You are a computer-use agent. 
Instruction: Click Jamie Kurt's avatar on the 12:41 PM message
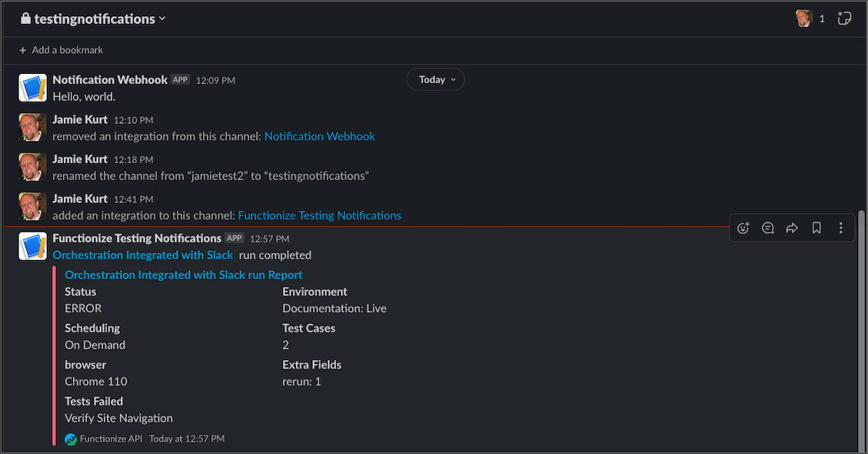pos(32,206)
